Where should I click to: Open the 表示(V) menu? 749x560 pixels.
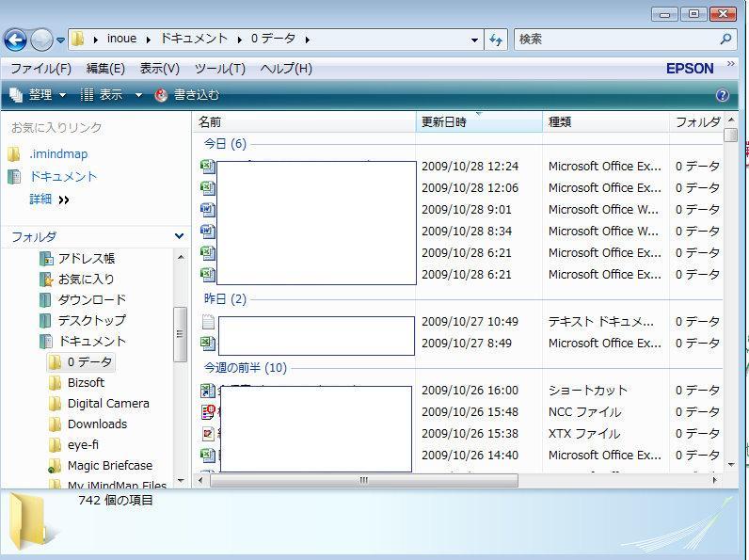coord(160,69)
